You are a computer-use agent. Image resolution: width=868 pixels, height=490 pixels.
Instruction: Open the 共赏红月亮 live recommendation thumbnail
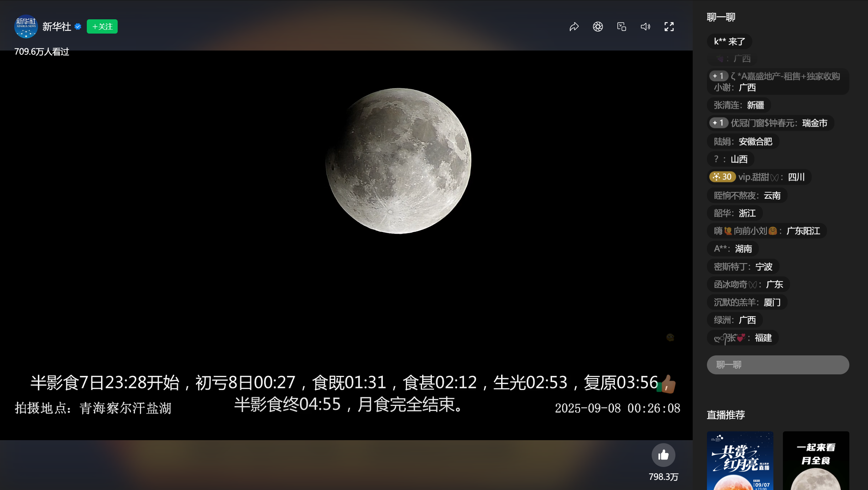tap(740, 460)
